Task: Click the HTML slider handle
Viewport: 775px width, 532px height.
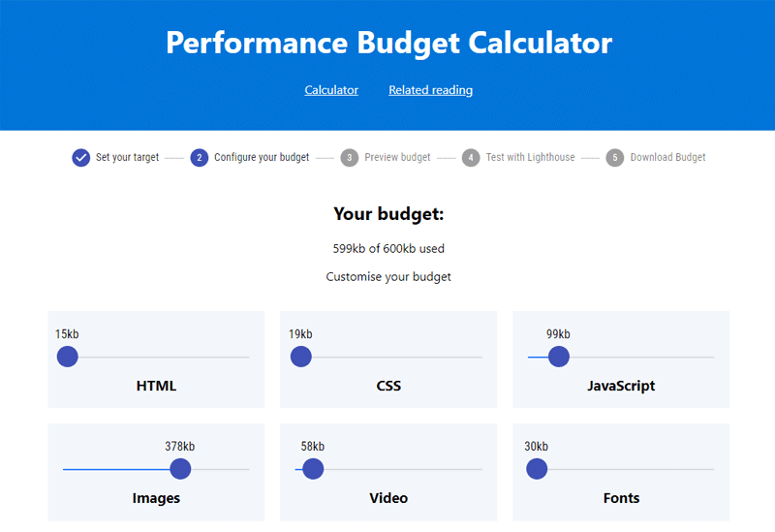Action: (68, 357)
